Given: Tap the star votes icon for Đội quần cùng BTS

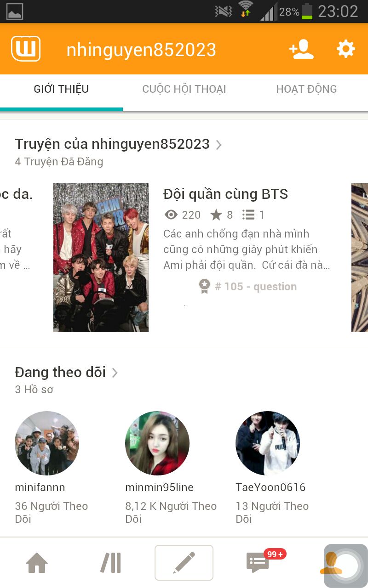Looking at the screenshot, I should (216, 215).
